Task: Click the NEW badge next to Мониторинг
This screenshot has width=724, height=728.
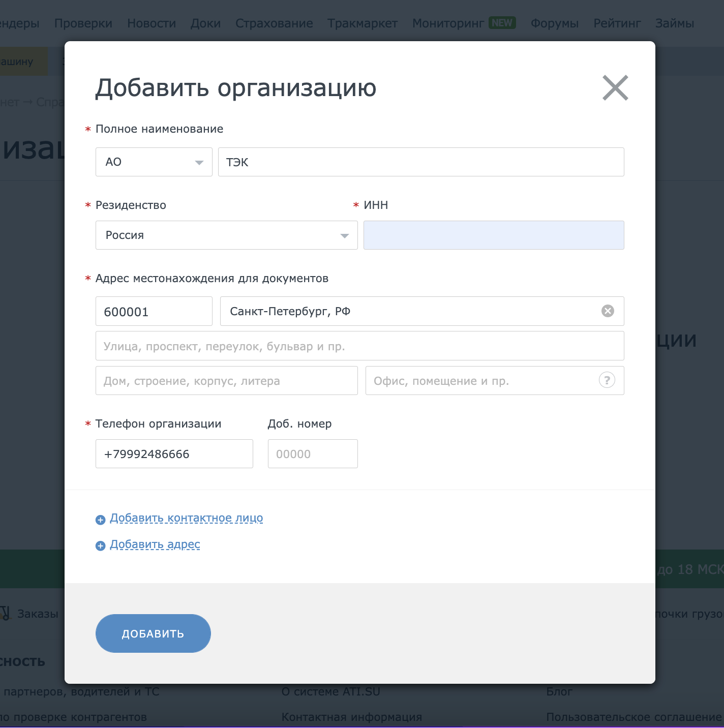Action: click(502, 23)
